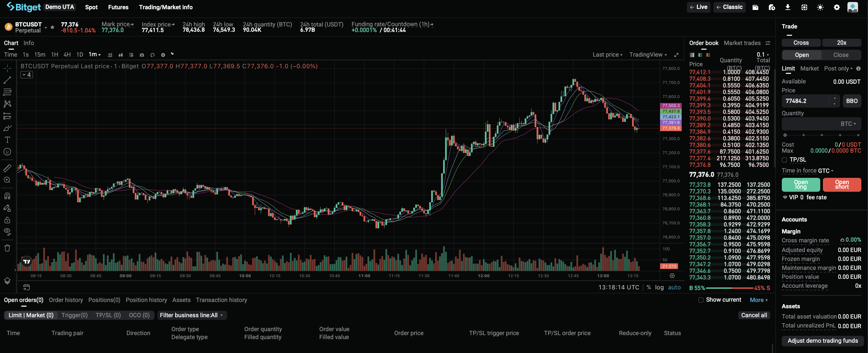Viewport: 868px width, 353px height.
Task: Select the ruler measure tool
Action: pyautogui.click(x=7, y=168)
